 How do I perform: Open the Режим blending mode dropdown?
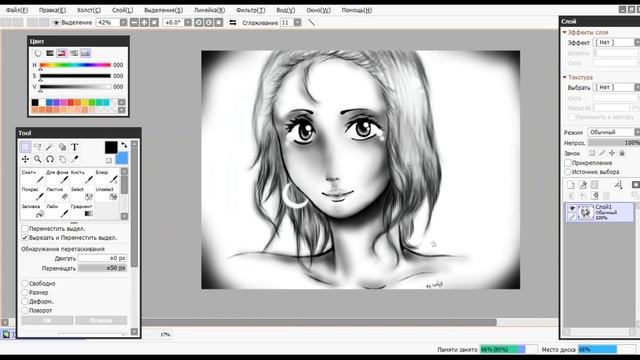click(x=636, y=132)
